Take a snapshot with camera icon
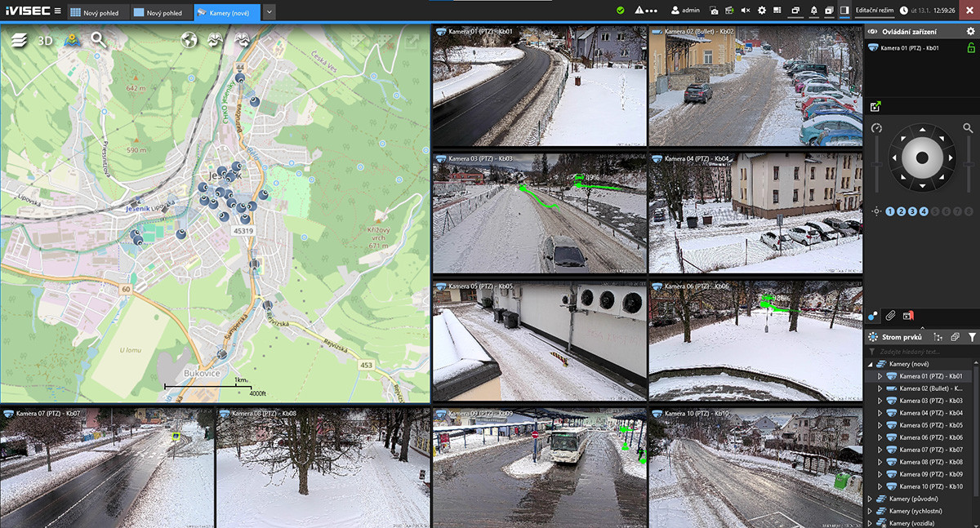The width and height of the screenshot is (980, 528). (x=714, y=11)
